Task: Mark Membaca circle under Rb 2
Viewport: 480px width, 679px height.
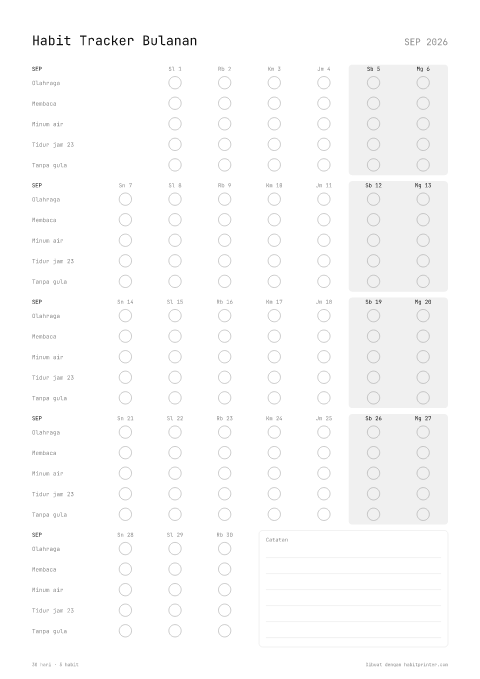Action: tap(224, 103)
